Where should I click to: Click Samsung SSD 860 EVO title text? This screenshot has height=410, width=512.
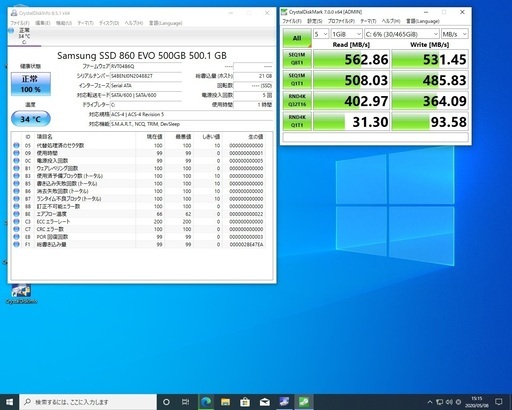(x=142, y=55)
